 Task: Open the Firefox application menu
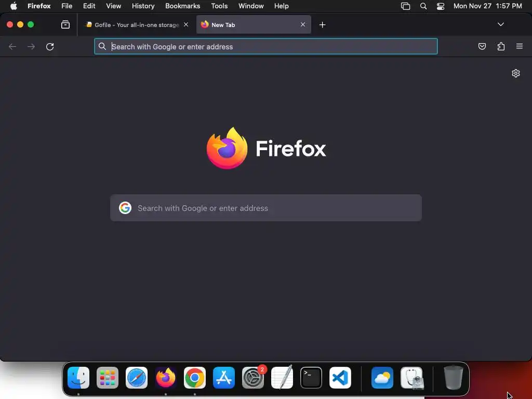39,6
